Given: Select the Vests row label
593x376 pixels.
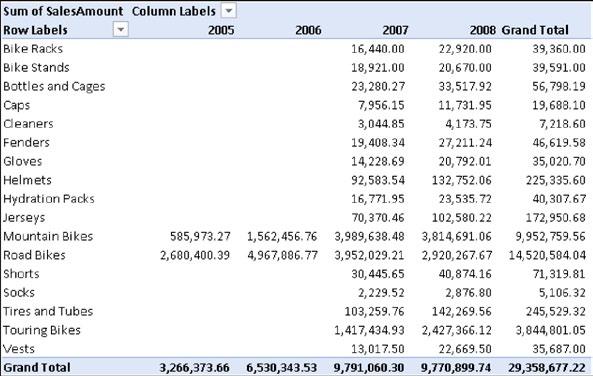Looking at the screenshot, I should click(x=19, y=349).
